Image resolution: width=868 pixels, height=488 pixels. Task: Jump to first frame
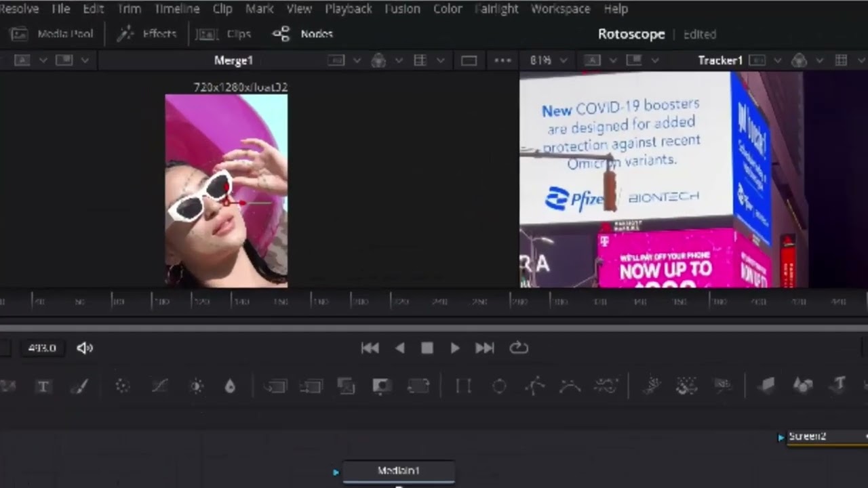[x=370, y=348]
